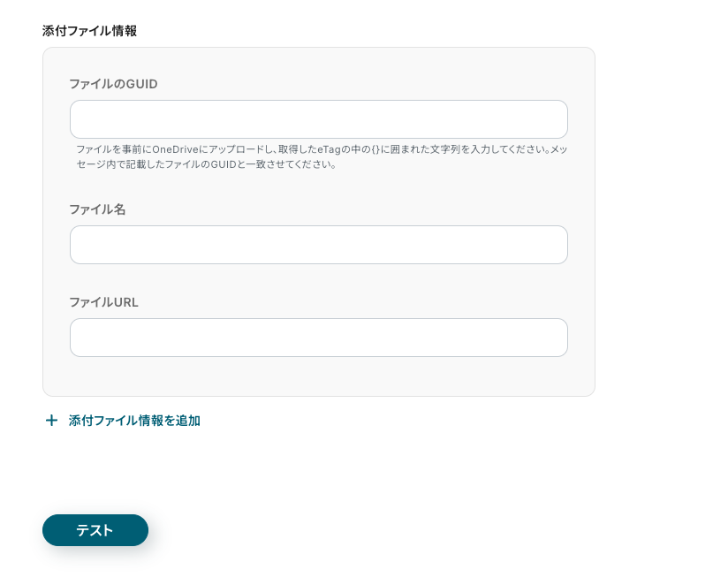Viewport: 728px width, 585px height.
Task: Click the OneDrive eTag help text
Action: [322, 156]
